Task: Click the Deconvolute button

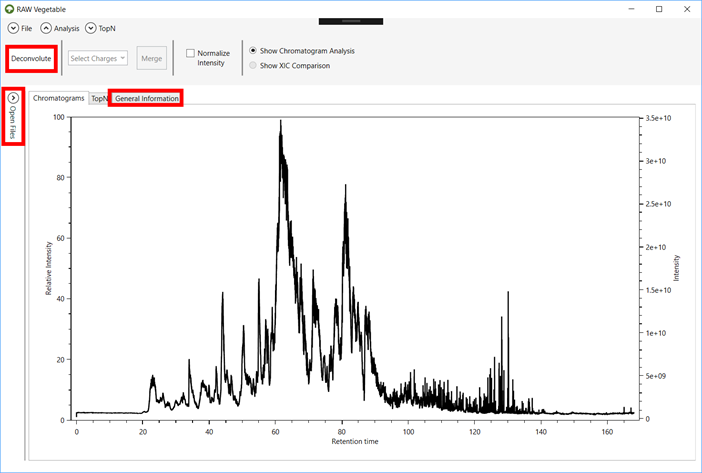Action: point(31,59)
